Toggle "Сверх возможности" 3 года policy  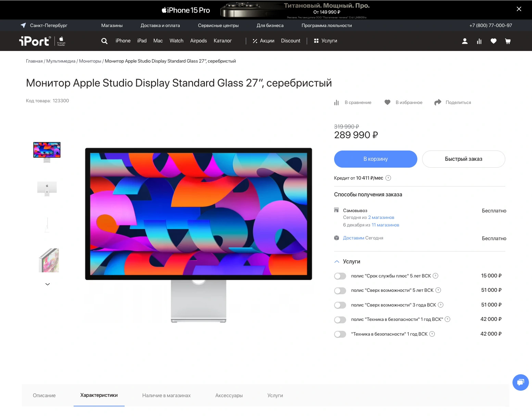click(340, 305)
